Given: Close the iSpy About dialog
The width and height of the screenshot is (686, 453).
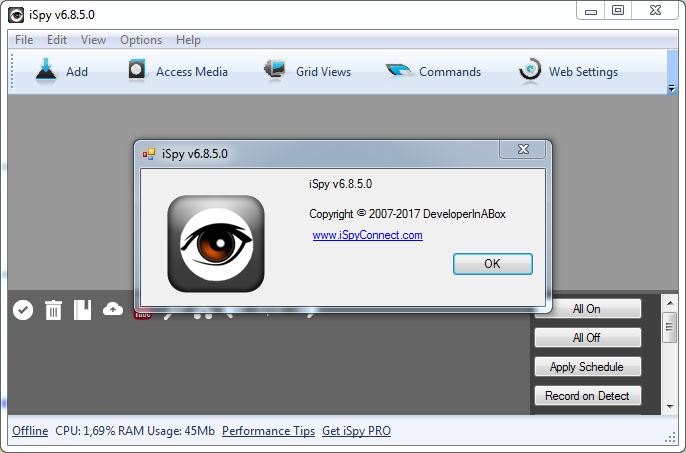Looking at the screenshot, I should tap(523, 150).
